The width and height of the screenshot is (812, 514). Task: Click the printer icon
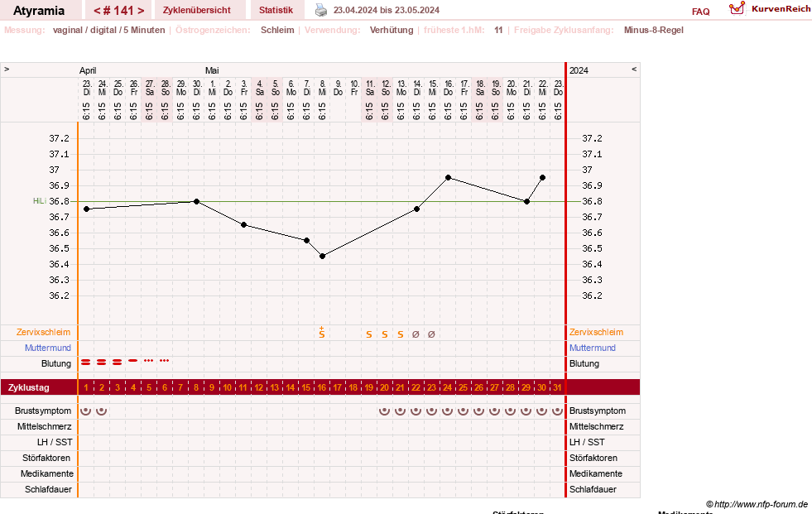(321, 10)
